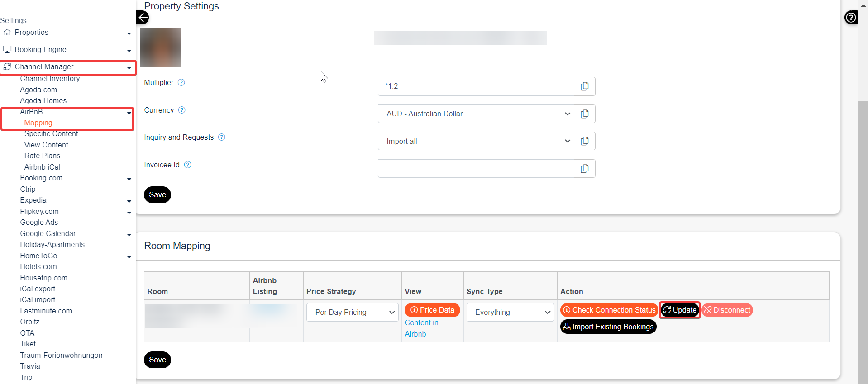Viewport: 868px width, 384px height.
Task: Click the Price Data button
Action: 432,310
